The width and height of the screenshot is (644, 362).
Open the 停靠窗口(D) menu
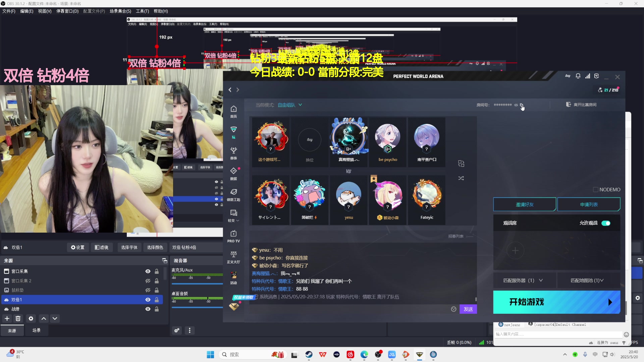point(67,11)
